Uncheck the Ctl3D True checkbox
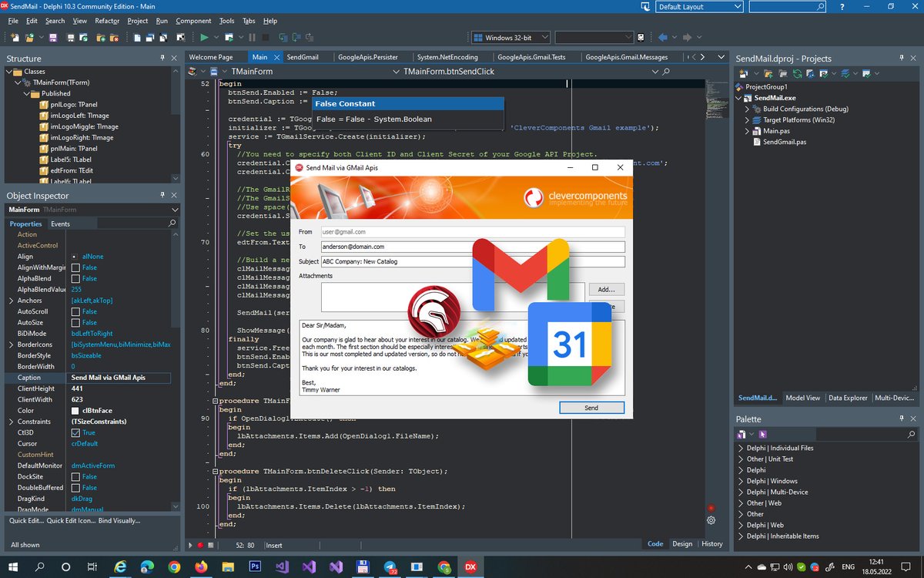The image size is (924, 578). click(75, 432)
